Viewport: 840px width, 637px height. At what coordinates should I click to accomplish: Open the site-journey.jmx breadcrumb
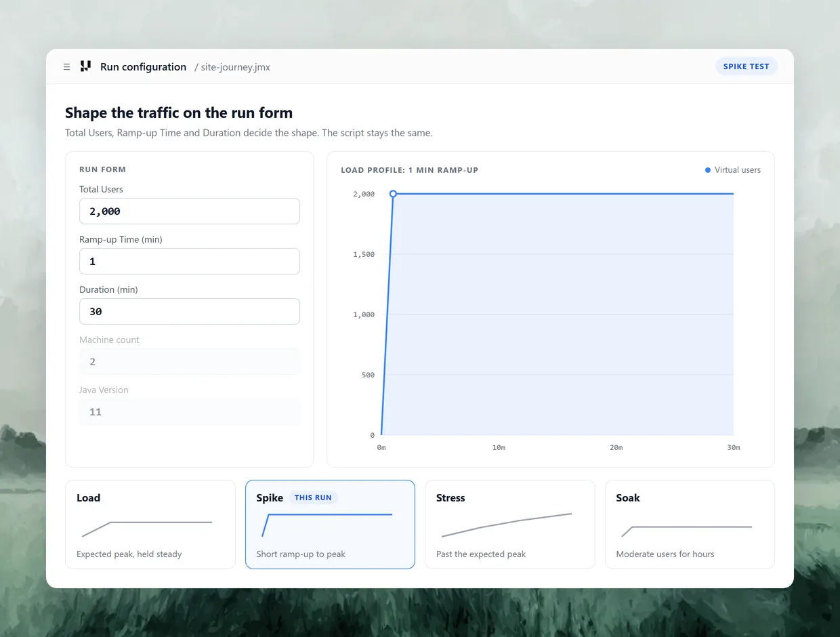236,67
